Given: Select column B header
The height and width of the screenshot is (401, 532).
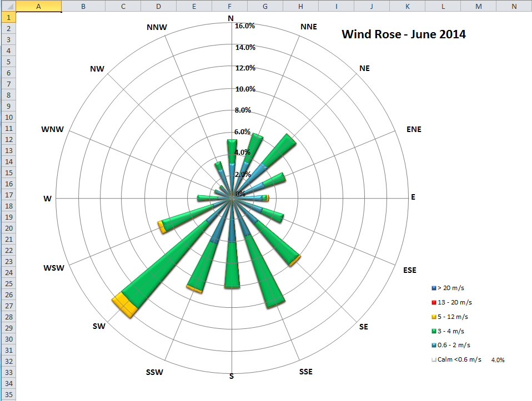Looking at the screenshot, I should 83,6.
